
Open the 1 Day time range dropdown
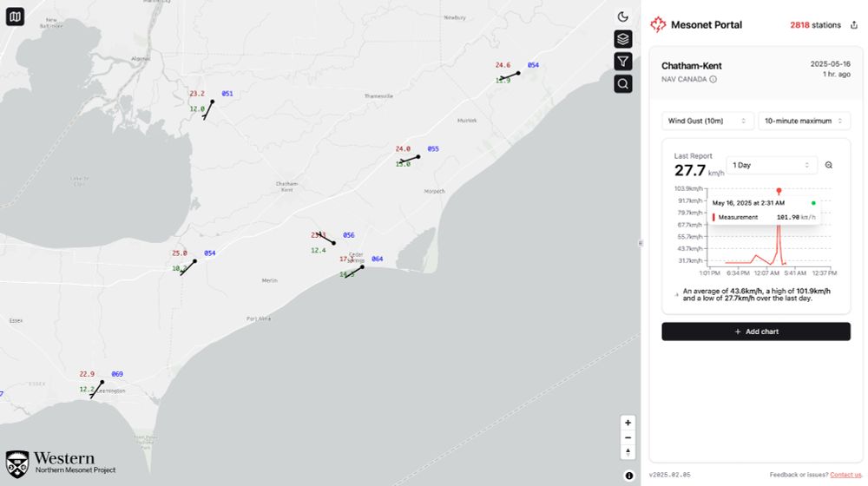(x=771, y=165)
